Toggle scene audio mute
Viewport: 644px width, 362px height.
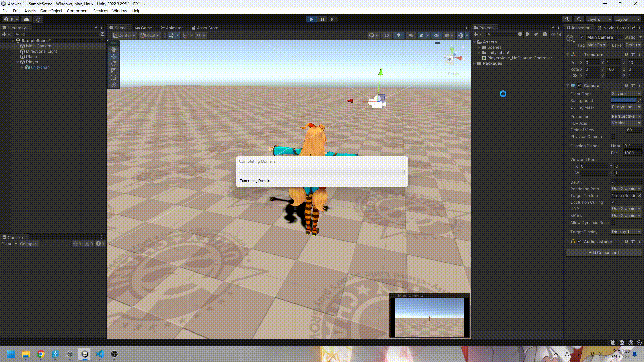(x=411, y=35)
